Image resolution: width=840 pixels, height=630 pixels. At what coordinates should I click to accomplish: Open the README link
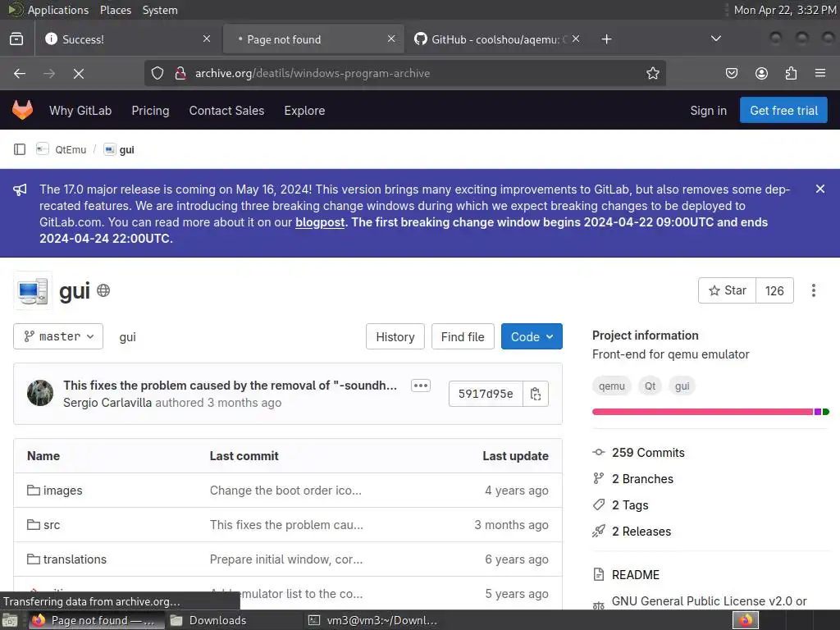point(636,575)
